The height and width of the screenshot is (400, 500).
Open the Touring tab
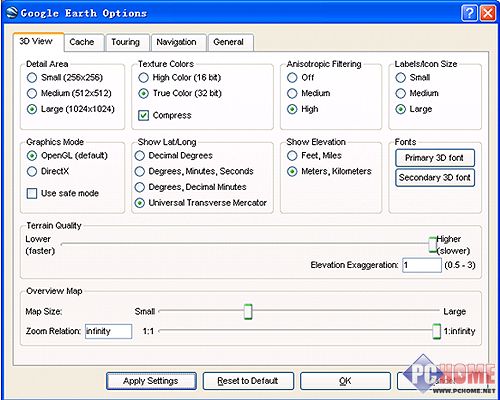[127, 42]
